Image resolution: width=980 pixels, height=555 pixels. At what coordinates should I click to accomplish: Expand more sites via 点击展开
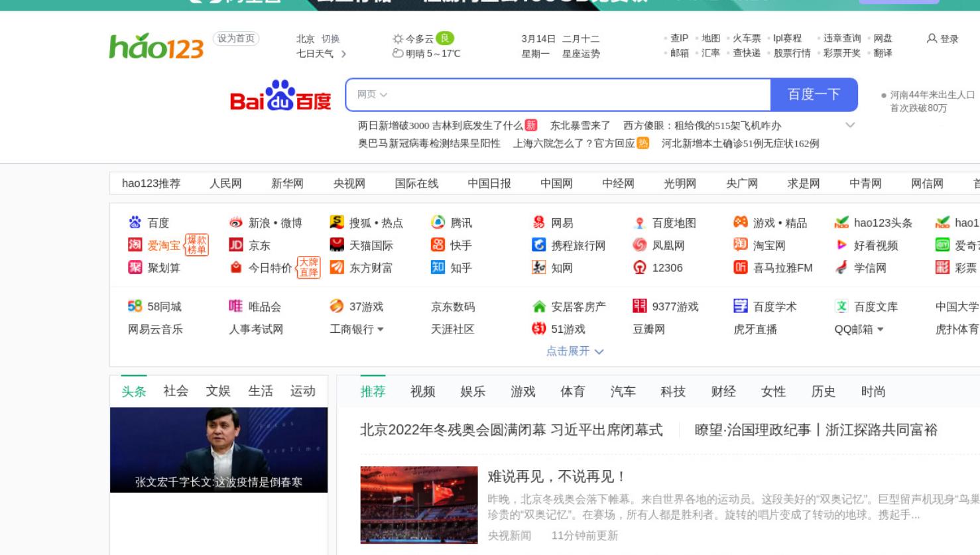[x=575, y=351]
